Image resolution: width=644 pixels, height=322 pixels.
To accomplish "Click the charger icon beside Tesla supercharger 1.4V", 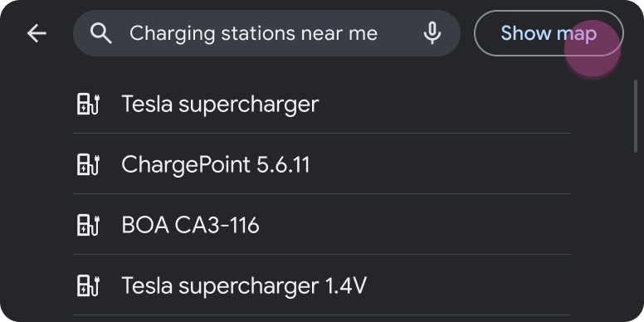I will [88, 285].
